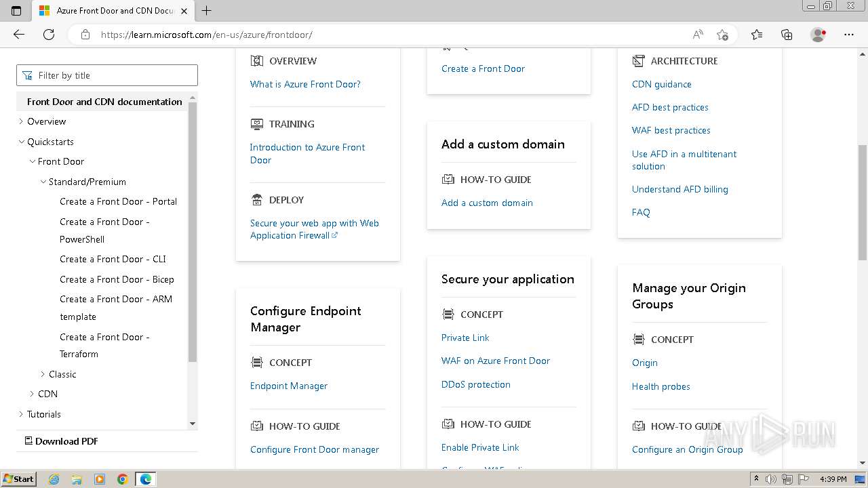Click the browser Back arrow

click(19, 35)
